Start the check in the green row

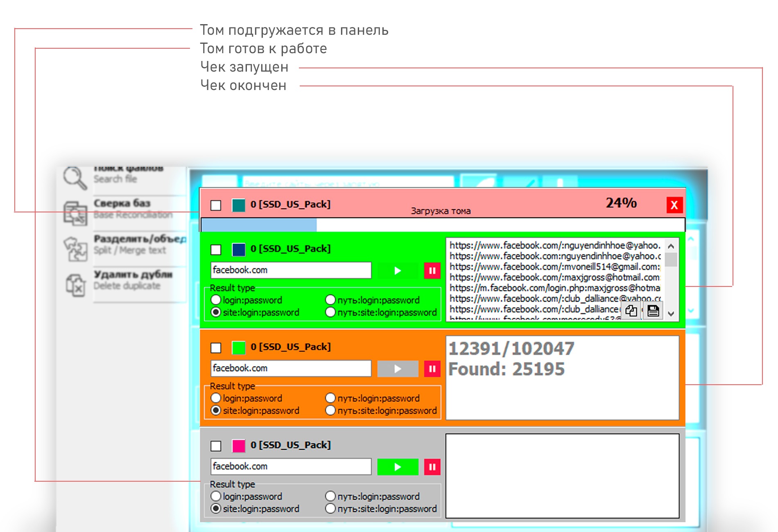point(398,271)
